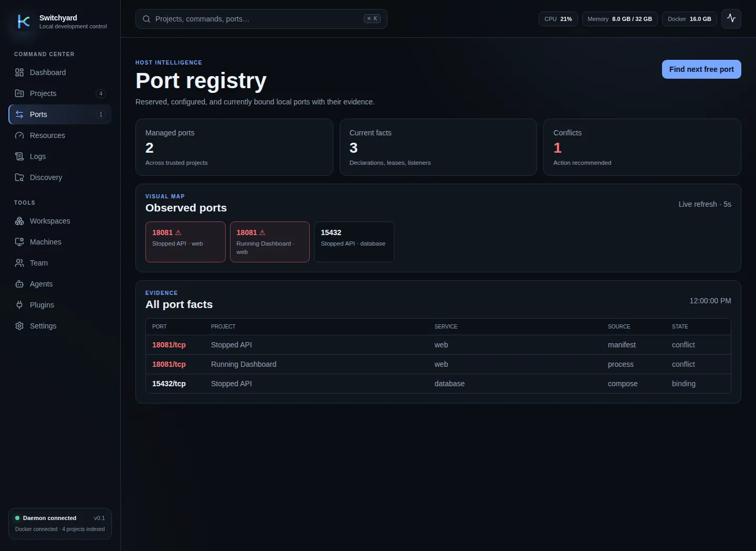
Task: Click the Projects folder icon
Action: pos(19,93)
